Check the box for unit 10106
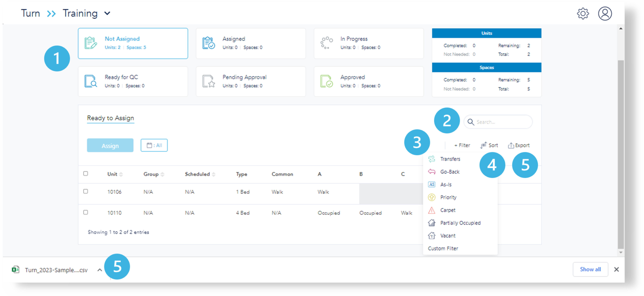 [x=86, y=192]
